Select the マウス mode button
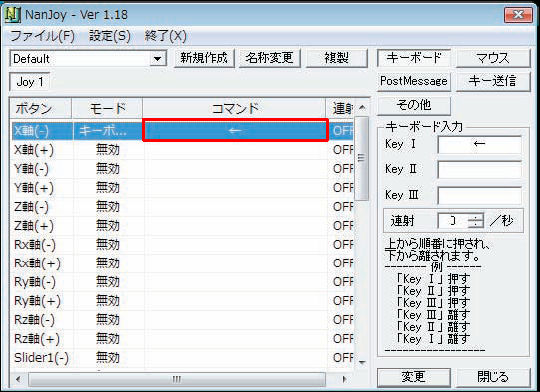540x392 pixels. coord(493,58)
